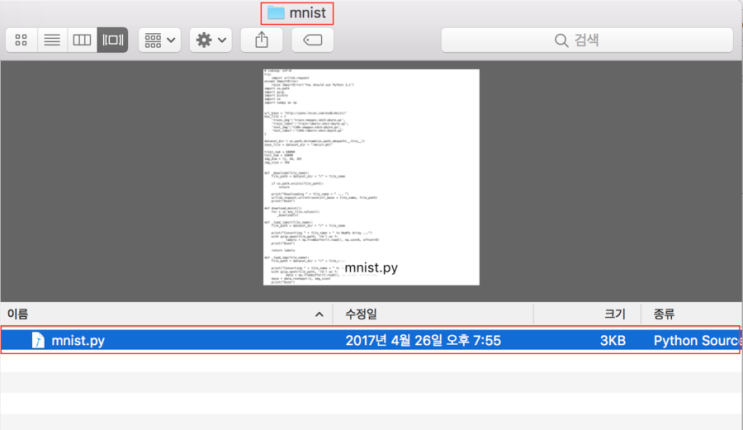
Task: Click the mnist.py label under the preview
Action: pyautogui.click(x=371, y=268)
